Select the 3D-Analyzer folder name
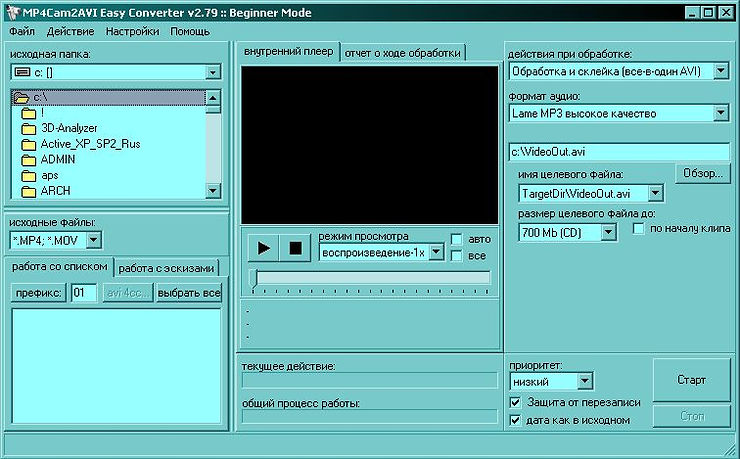This screenshot has height=459, width=740. point(69,128)
